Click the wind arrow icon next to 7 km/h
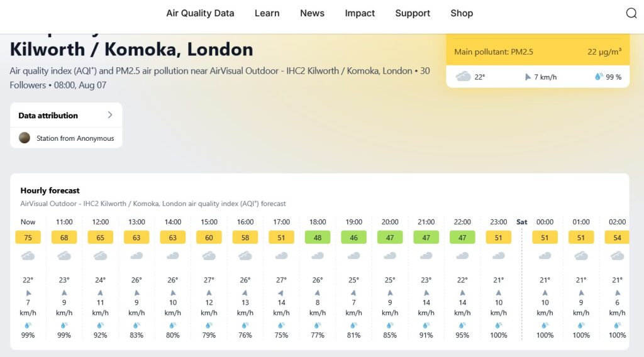Screen dimensions: 644x357 tap(528, 77)
